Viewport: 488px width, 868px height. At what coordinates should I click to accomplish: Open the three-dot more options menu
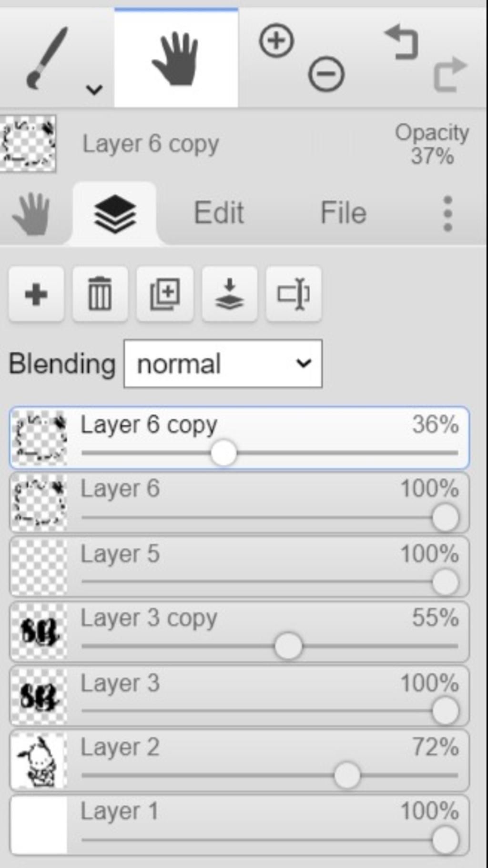coord(447,213)
